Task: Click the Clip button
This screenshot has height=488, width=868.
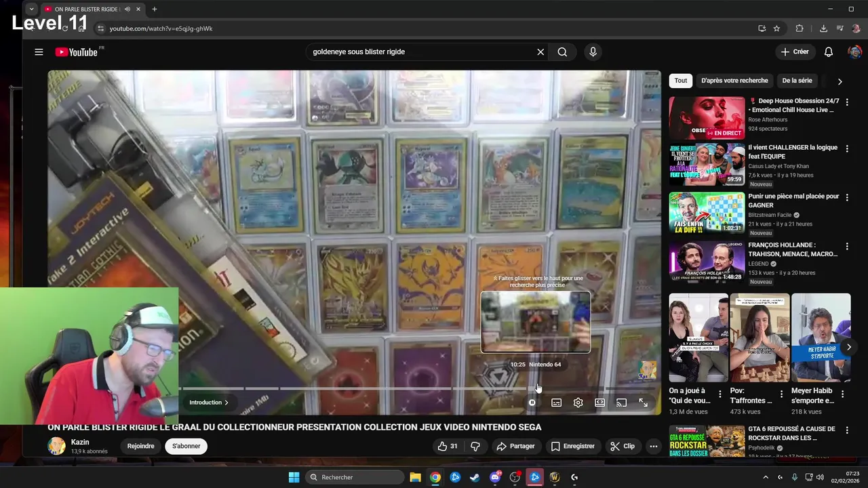Action: pos(622,446)
